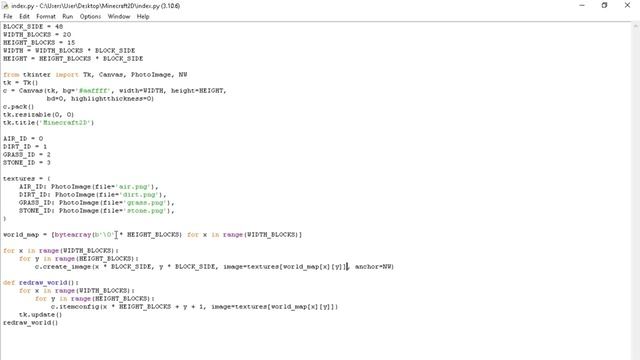
Task: Open the Options menu
Action: [x=90, y=16]
